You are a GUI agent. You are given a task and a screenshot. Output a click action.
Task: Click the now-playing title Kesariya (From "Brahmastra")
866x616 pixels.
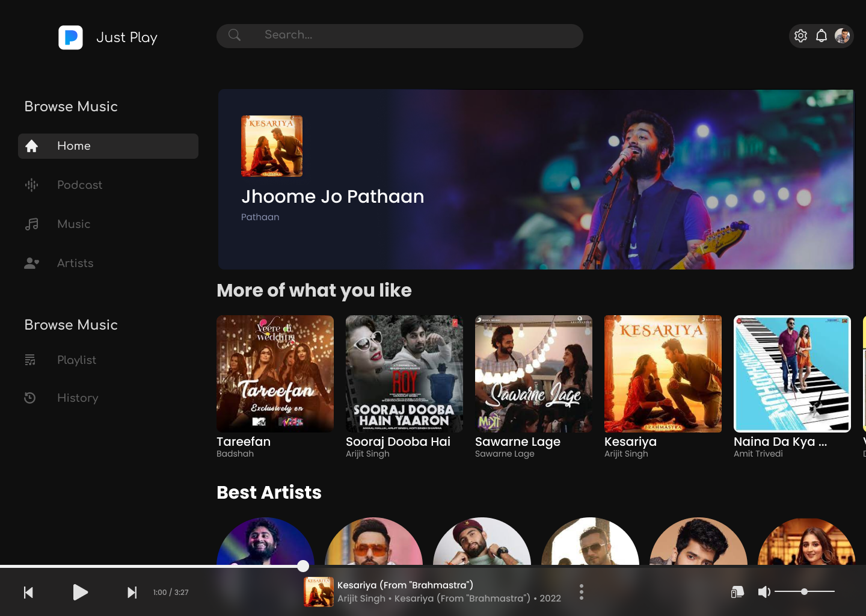click(405, 585)
